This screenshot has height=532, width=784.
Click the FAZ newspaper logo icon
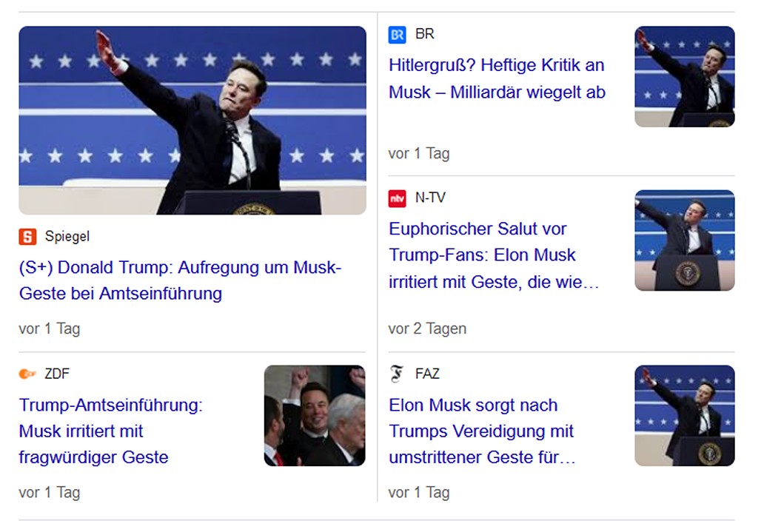tap(398, 374)
